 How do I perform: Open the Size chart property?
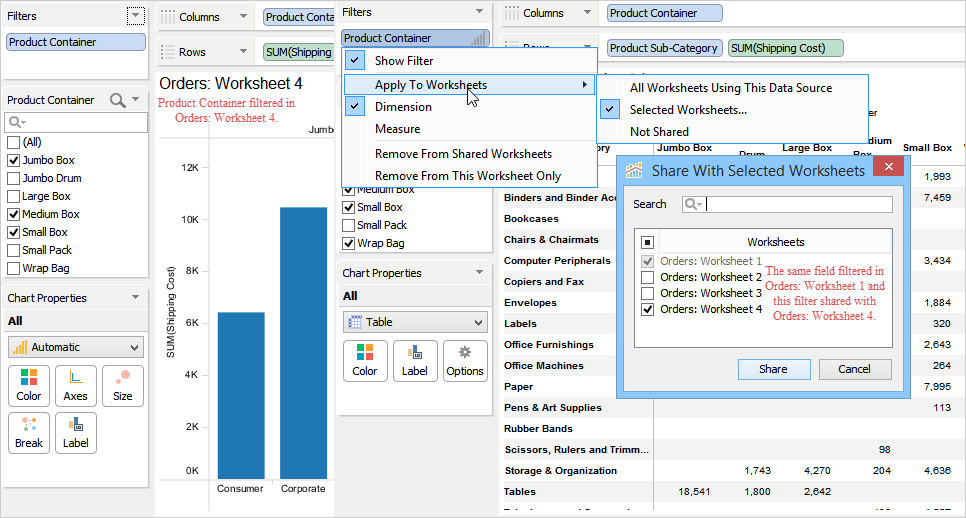(x=123, y=386)
